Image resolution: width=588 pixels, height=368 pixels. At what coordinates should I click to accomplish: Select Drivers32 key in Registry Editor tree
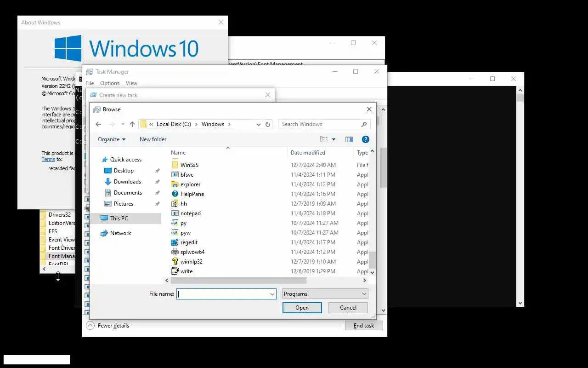pyautogui.click(x=60, y=215)
